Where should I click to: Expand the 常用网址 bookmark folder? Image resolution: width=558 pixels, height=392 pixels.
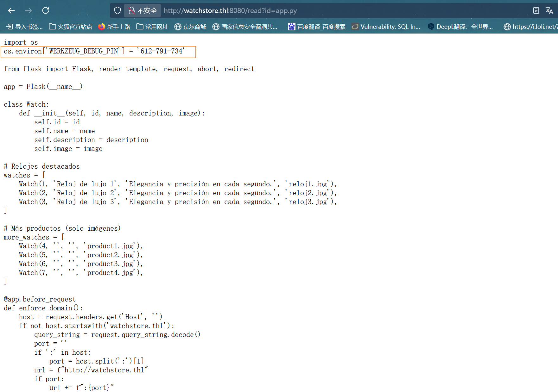(152, 27)
